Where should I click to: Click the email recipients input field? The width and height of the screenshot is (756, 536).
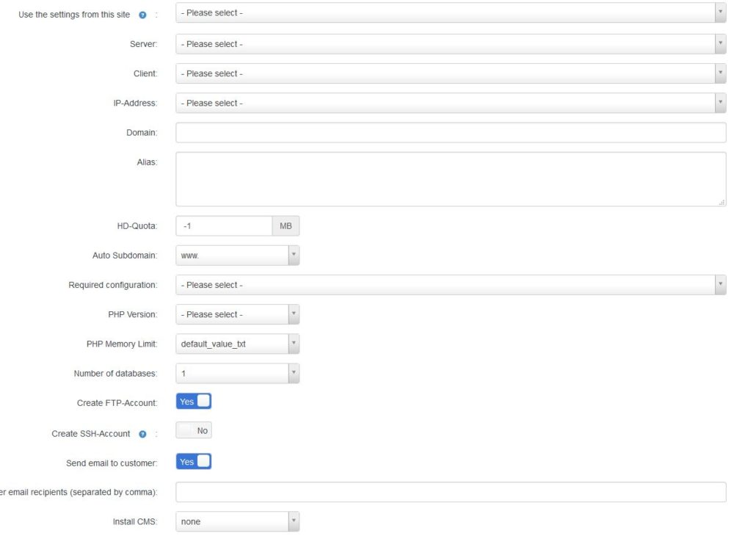pos(451,492)
